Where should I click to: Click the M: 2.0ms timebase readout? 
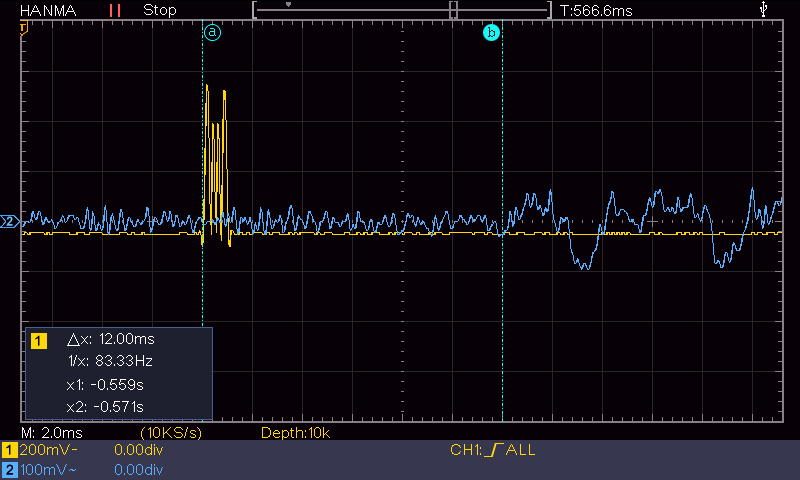pyautogui.click(x=52, y=433)
